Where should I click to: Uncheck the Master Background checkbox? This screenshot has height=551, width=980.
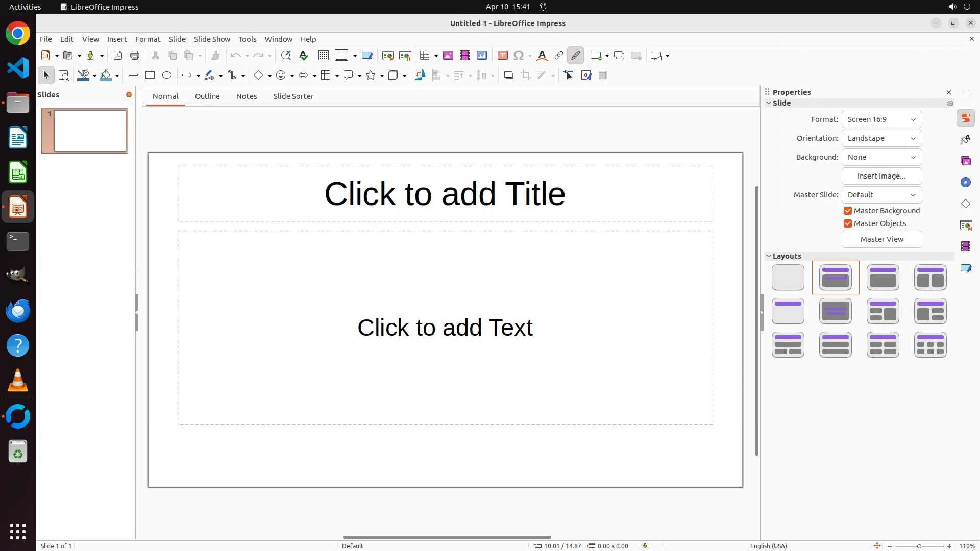point(848,211)
